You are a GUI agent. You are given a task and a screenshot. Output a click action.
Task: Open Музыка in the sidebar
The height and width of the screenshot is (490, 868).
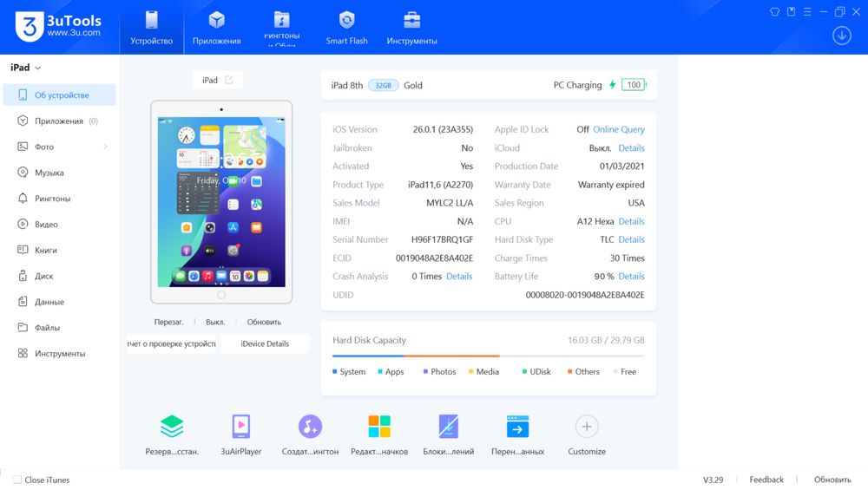click(x=59, y=173)
